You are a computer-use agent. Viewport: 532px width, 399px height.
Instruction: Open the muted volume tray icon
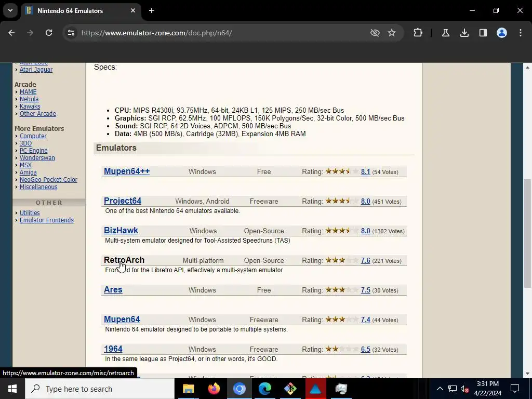(464, 389)
